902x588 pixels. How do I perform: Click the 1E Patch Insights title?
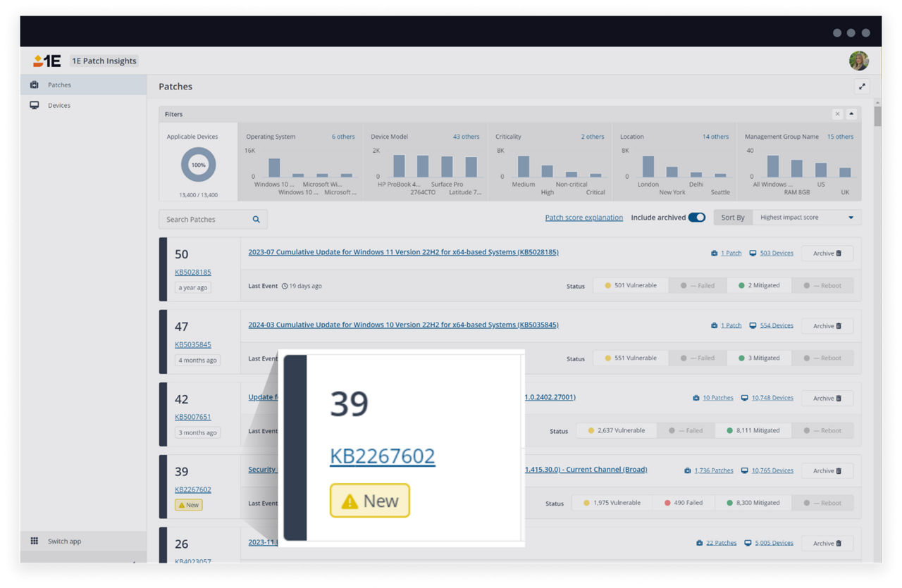point(104,61)
